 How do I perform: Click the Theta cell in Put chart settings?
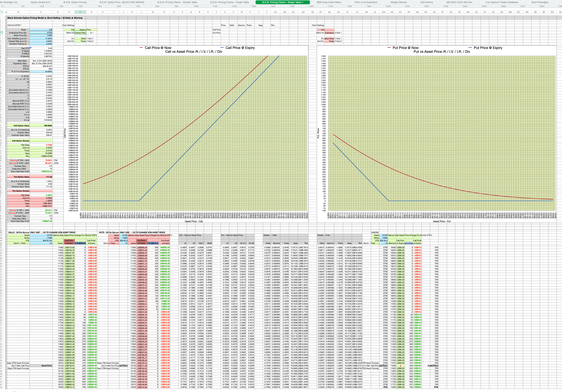click(x=329, y=41)
